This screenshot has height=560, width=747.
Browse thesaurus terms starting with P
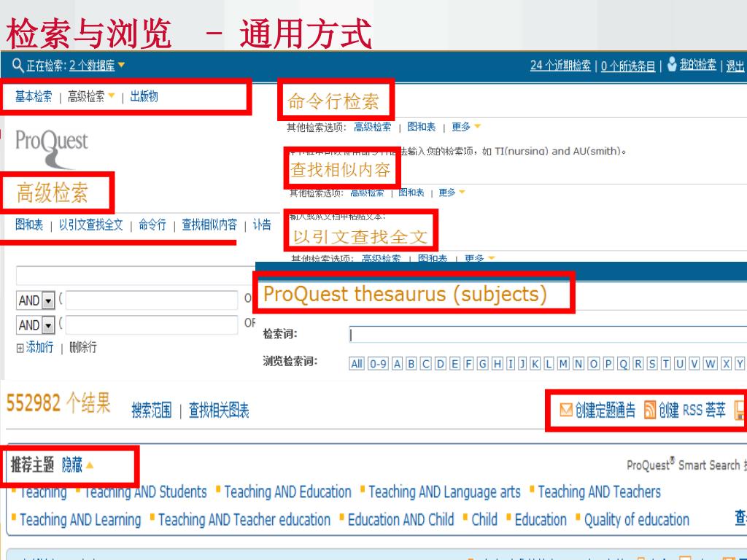[x=608, y=364]
